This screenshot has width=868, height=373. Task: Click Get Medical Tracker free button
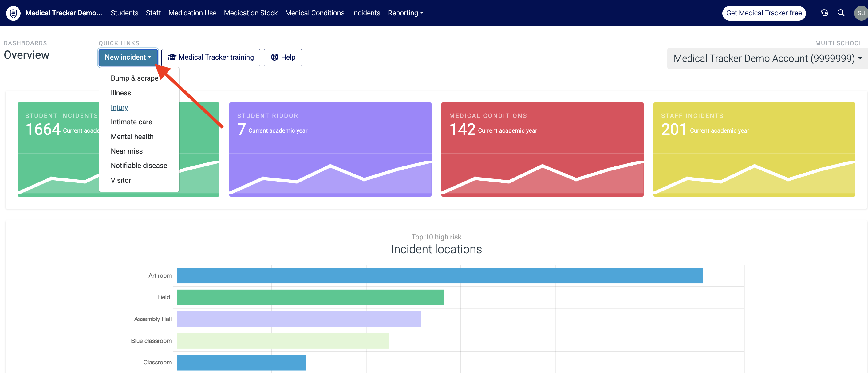click(x=764, y=13)
